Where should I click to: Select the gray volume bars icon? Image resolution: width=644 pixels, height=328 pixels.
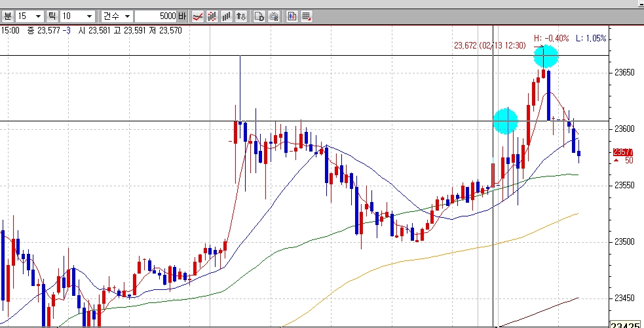[226, 16]
